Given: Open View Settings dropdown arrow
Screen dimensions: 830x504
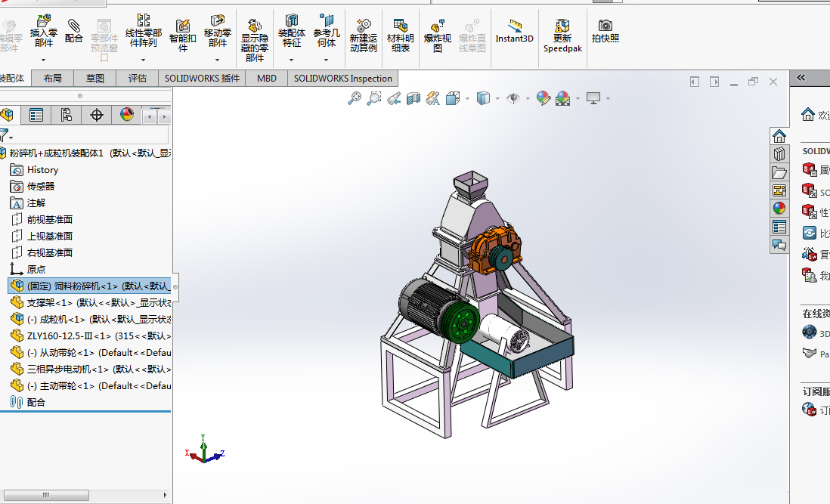Looking at the screenshot, I should (x=608, y=98).
